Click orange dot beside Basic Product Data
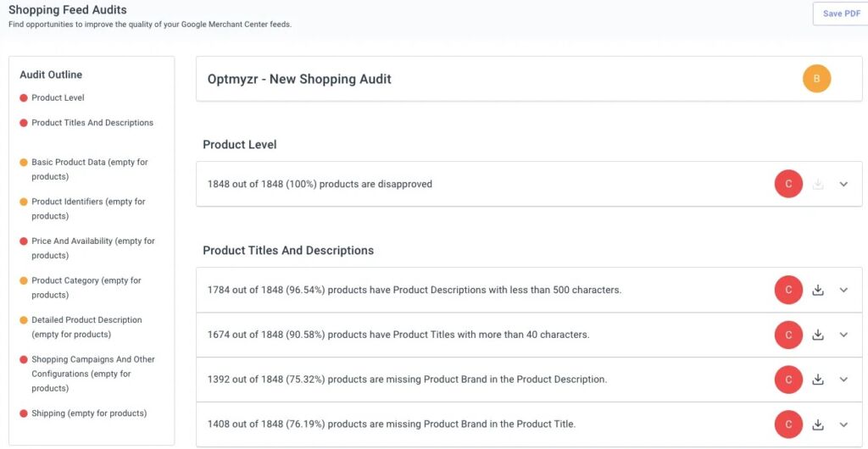 tap(23, 163)
